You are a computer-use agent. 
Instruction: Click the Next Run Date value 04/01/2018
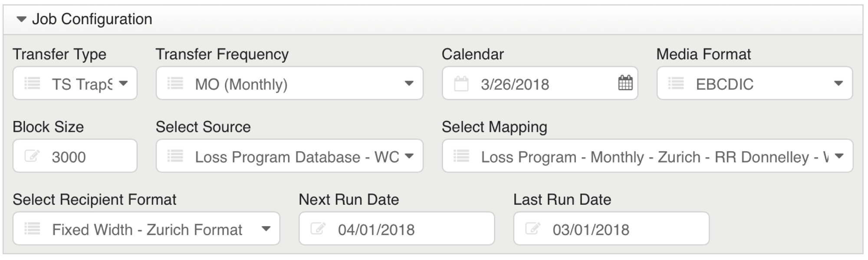pyautogui.click(x=376, y=230)
